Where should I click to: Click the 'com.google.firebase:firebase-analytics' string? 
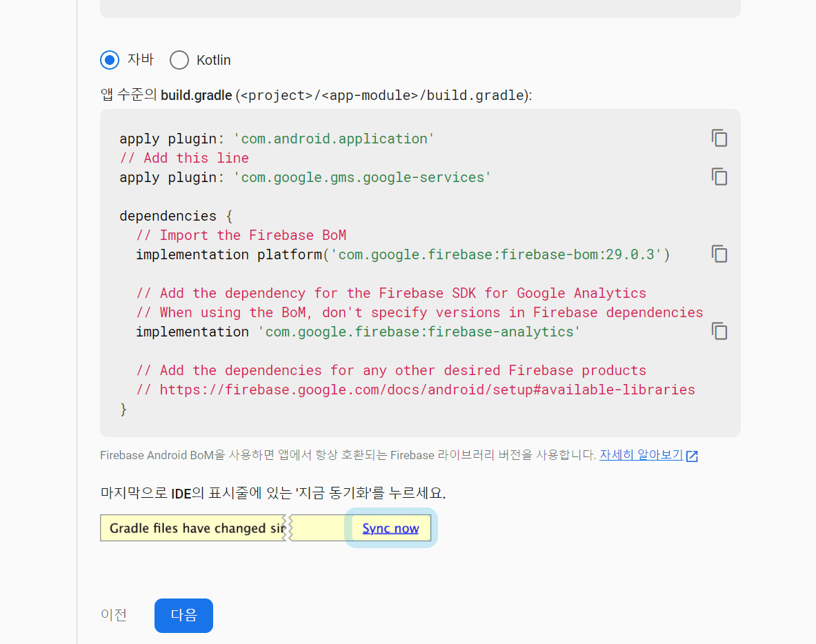point(419,332)
